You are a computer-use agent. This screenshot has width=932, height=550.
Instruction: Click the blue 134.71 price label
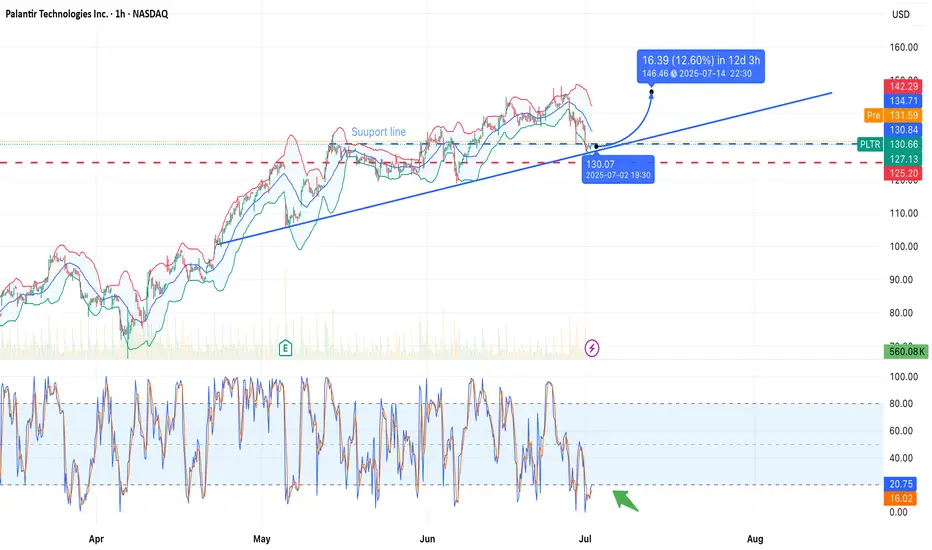pos(903,100)
